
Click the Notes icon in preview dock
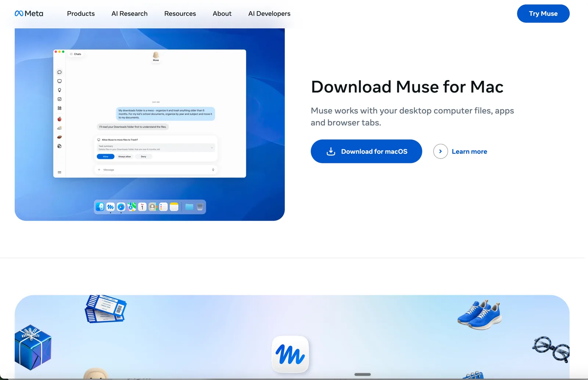pyautogui.click(x=174, y=207)
